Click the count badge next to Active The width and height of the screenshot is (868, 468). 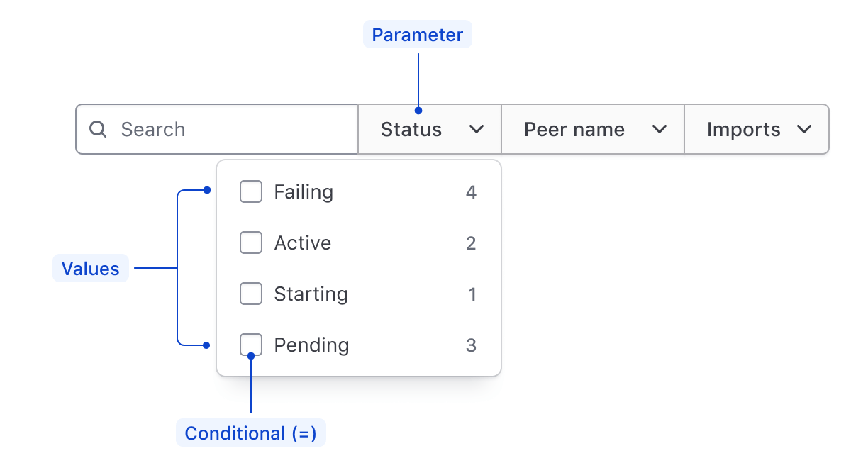pos(472,243)
